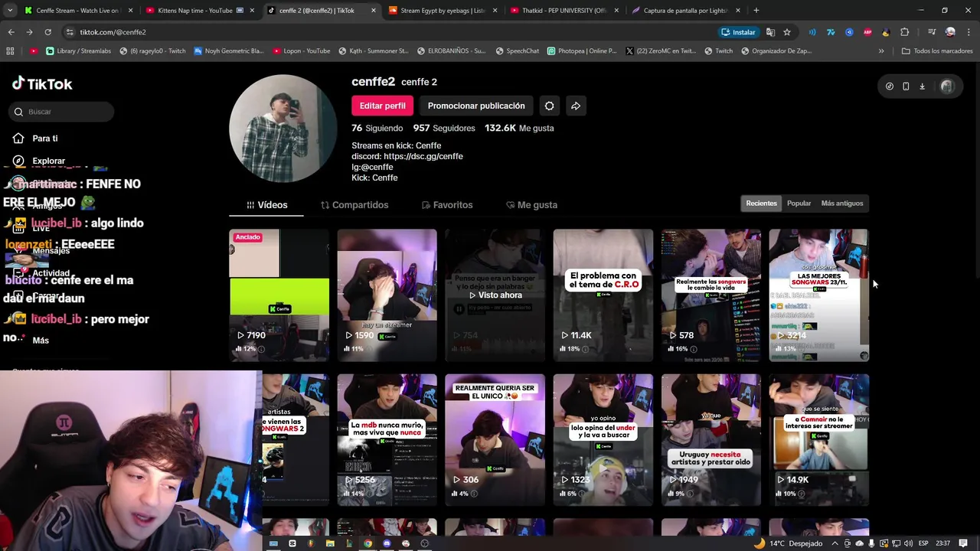Open the profile picture thumbnail

[x=283, y=129]
